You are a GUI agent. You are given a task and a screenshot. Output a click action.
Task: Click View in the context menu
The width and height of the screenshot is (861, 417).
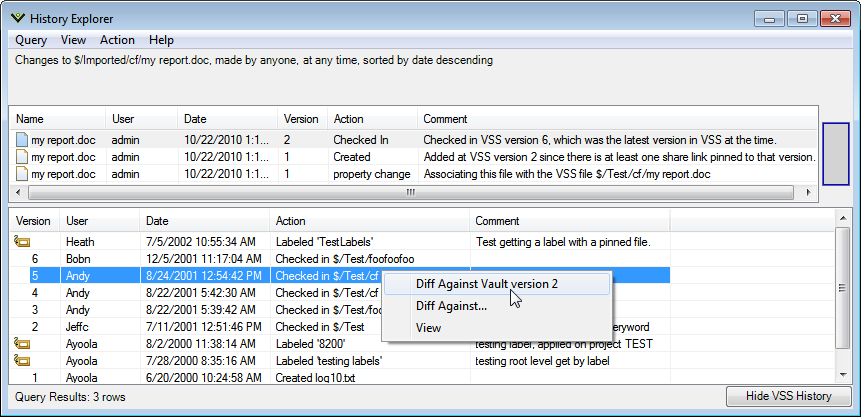[x=428, y=328]
